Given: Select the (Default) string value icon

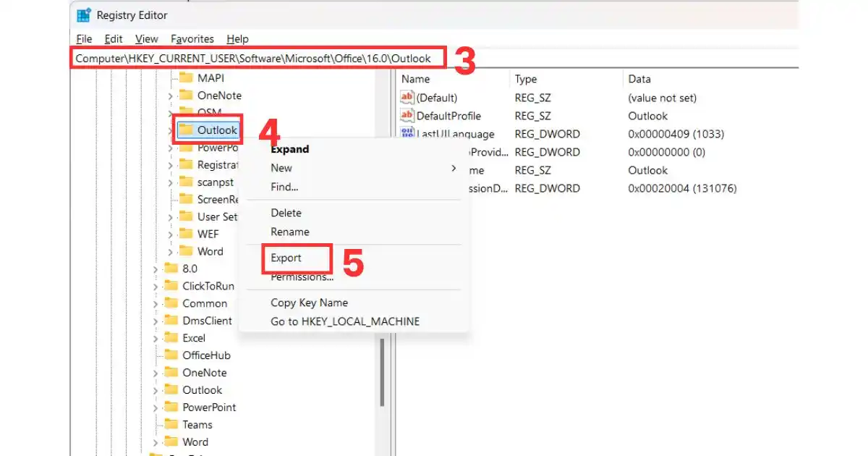Looking at the screenshot, I should click(x=407, y=98).
